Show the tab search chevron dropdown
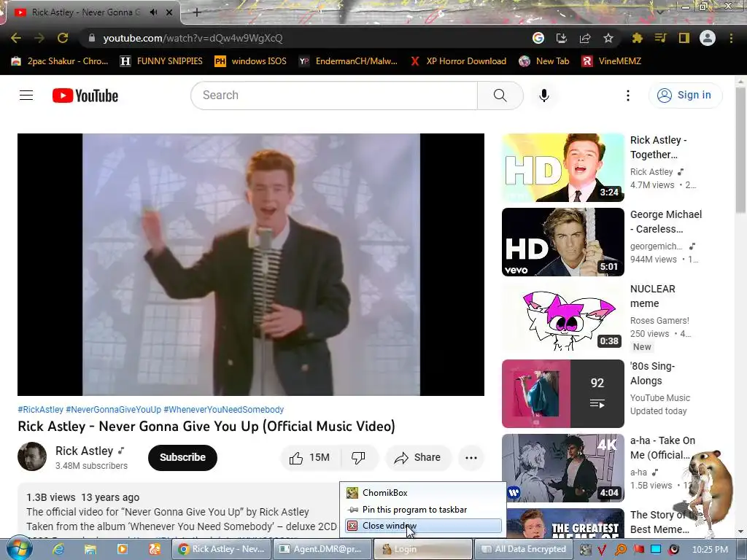The height and width of the screenshot is (560, 747). [659, 12]
